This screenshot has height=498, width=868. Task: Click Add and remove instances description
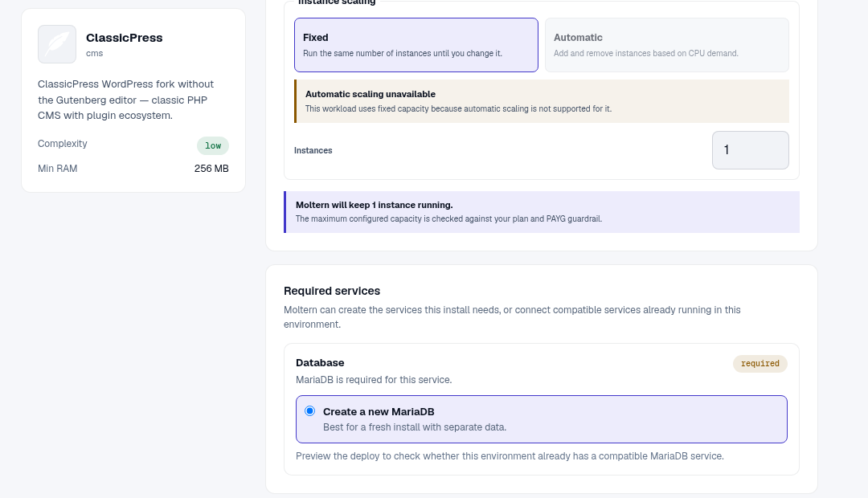pyautogui.click(x=646, y=53)
